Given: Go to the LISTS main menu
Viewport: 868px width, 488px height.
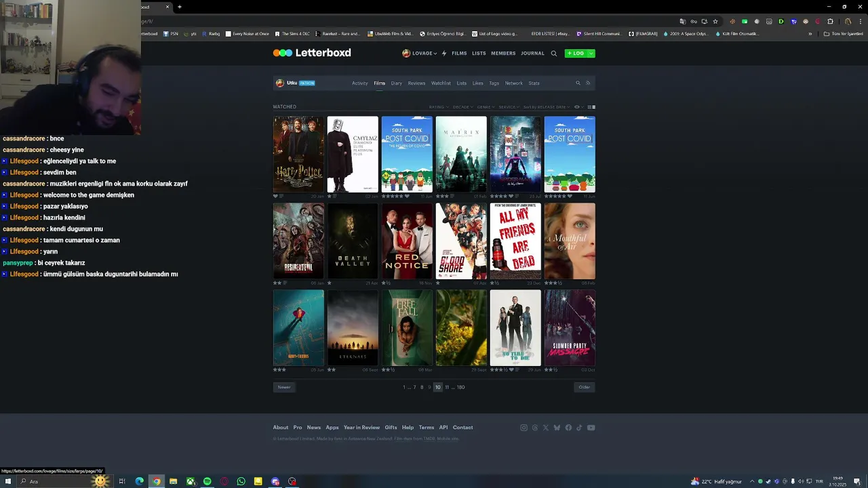Looking at the screenshot, I should (x=479, y=53).
